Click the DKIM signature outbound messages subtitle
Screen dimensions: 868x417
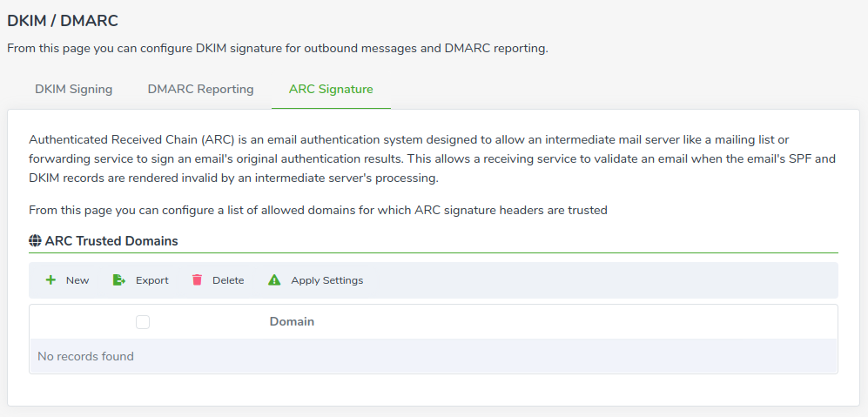coord(278,48)
